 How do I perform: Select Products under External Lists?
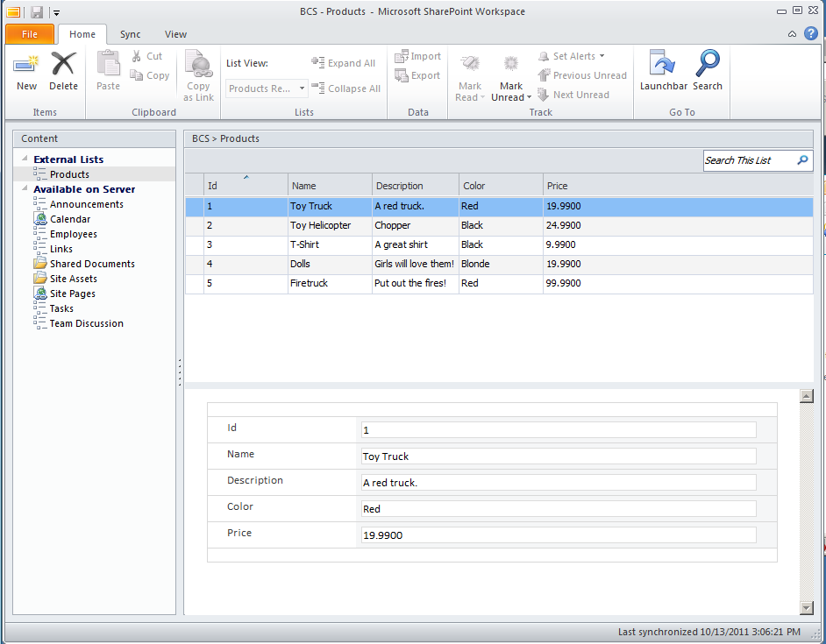(69, 174)
